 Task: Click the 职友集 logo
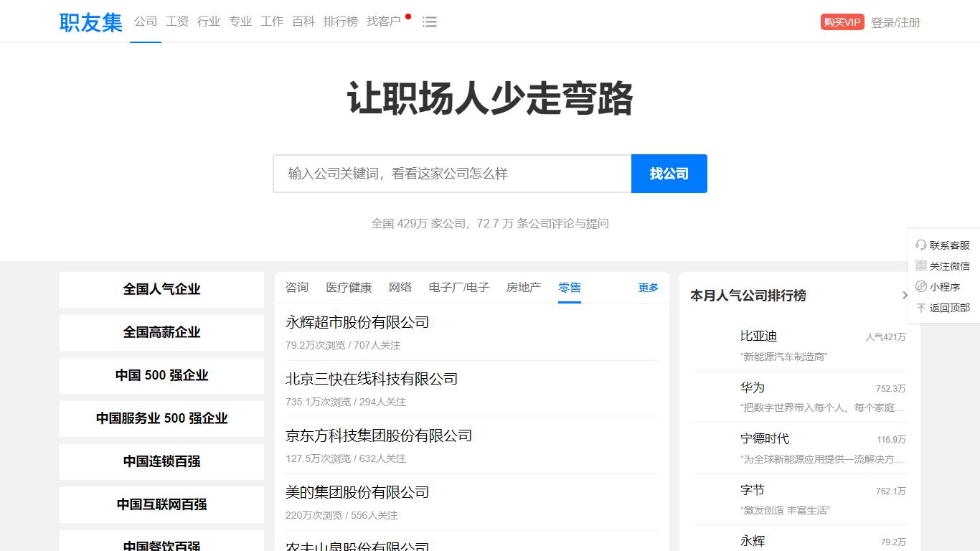(x=90, y=22)
